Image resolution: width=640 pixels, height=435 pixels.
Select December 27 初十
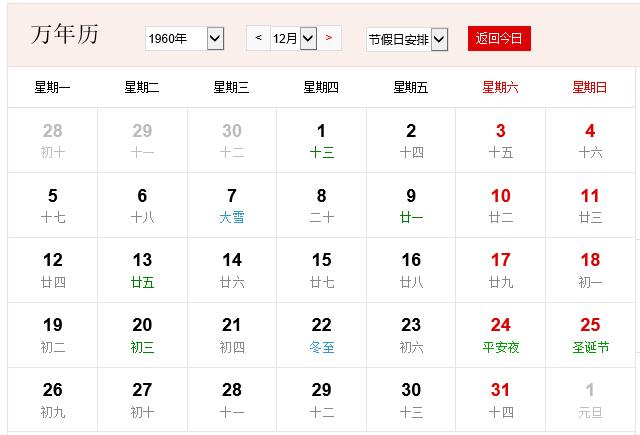coord(142,399)
